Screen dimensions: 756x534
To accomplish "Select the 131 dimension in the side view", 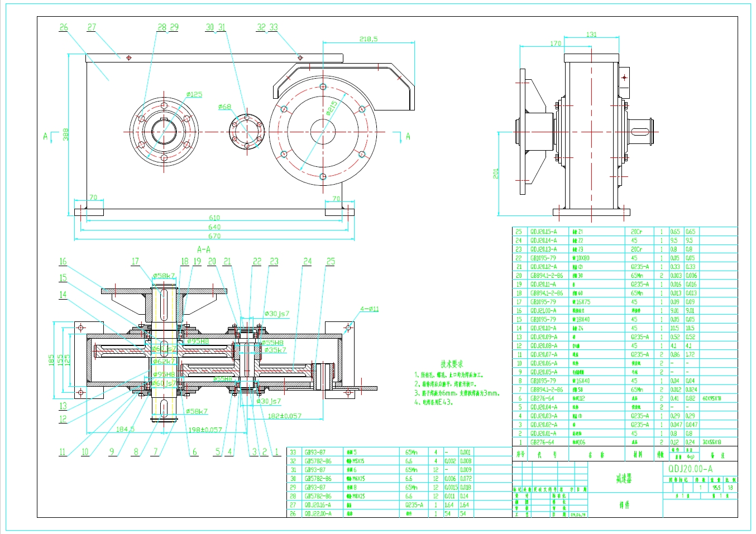I will (x=591, y=35).
